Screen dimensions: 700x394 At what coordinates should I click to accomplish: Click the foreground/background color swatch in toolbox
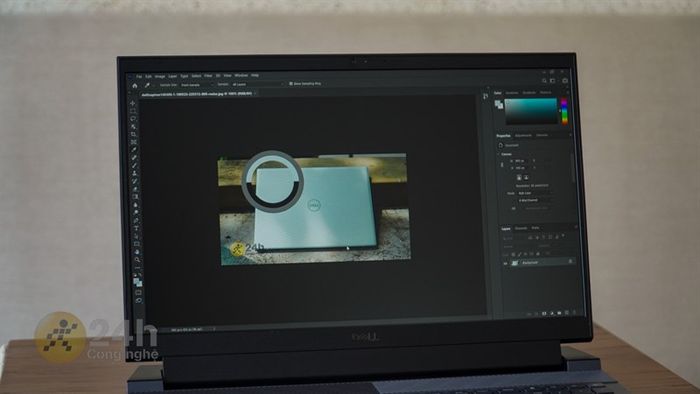tap(138, 282)
